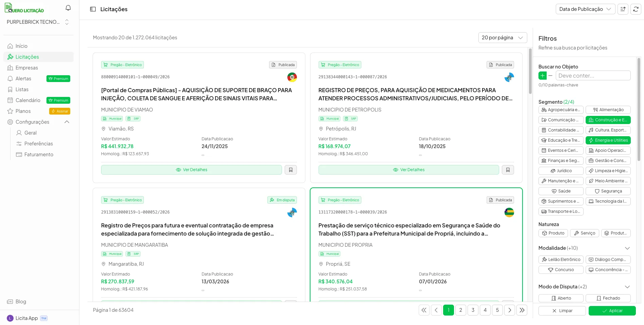644x325 pixels.
Task: Deselect the Construção segment filter
Action: coord(608,120)
